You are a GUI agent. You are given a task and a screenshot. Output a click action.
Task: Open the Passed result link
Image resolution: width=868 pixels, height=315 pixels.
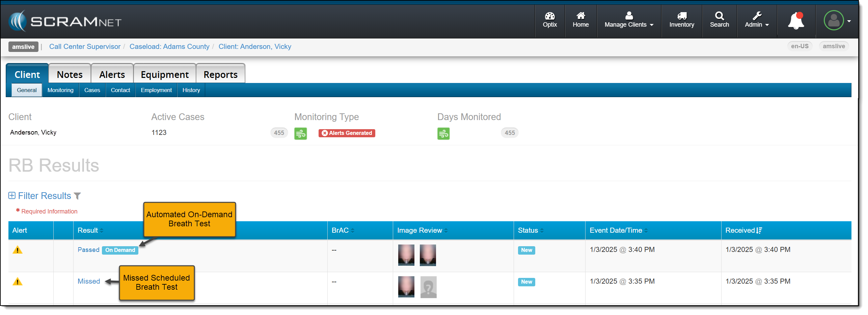coord(88,250)
